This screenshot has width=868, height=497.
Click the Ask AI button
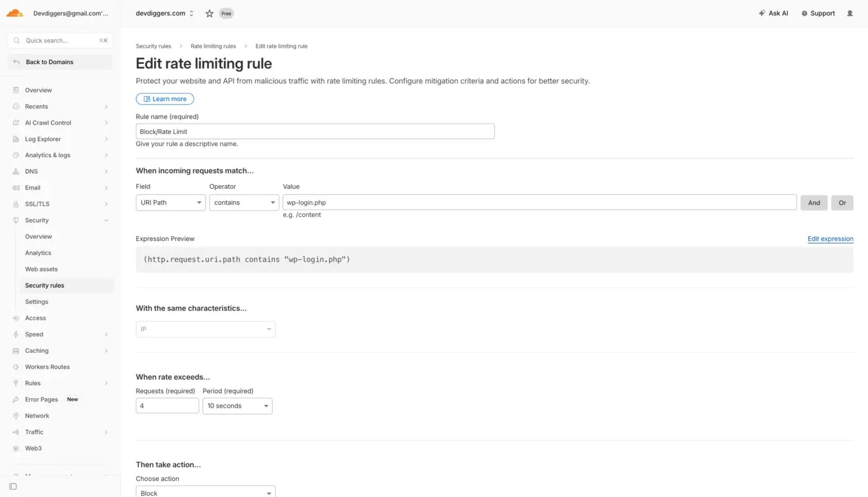tap(774, 13)
